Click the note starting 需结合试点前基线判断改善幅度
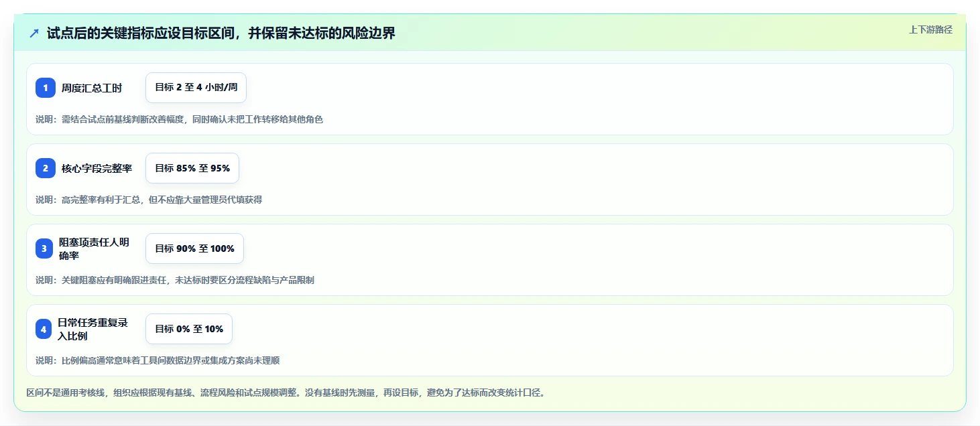 tap(179, 119)
